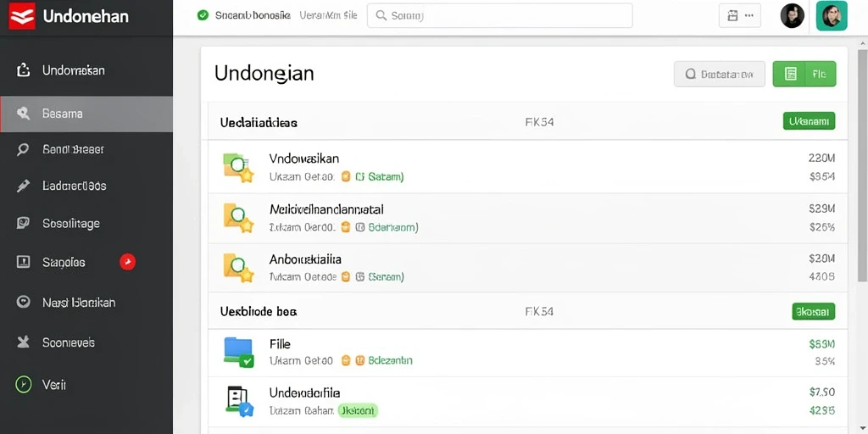Click orange badge in Vndowasikan row
Viewport: 868px width, 434px height.
[x=346, y=177]
